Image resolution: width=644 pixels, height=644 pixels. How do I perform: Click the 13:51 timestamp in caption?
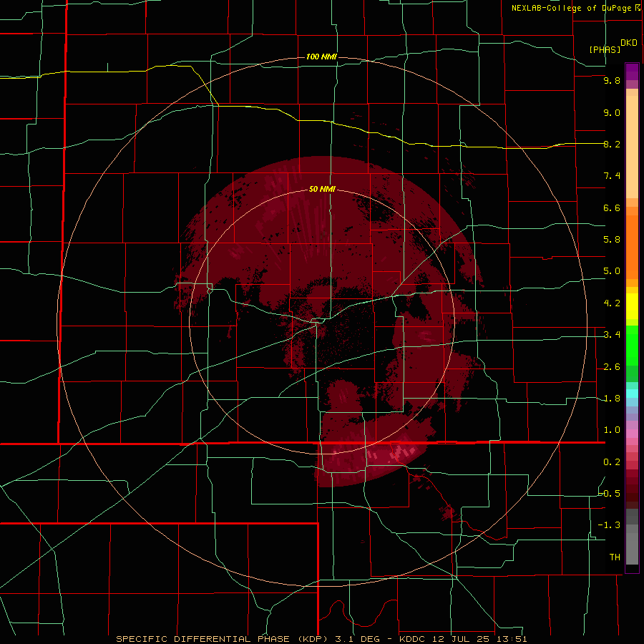click(x=513, y=639)
